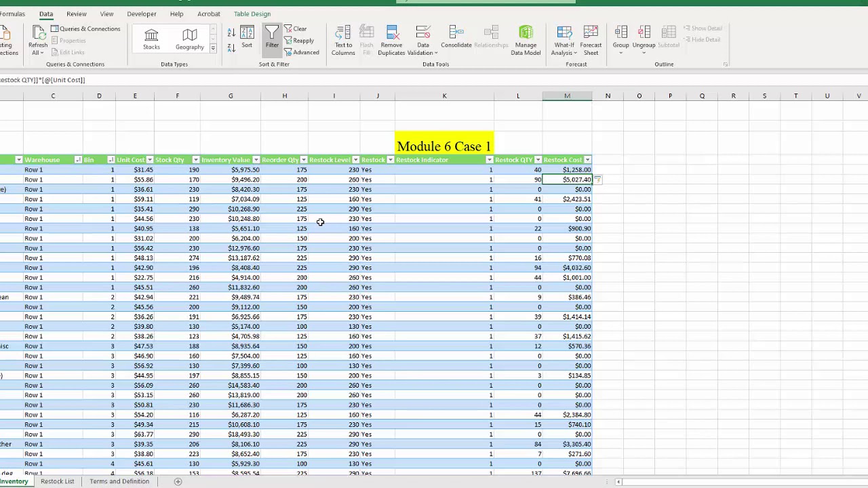Select cell with $1,258.00
The height and width of the screenshot is (488, 868).
click(x=567, y=170)
